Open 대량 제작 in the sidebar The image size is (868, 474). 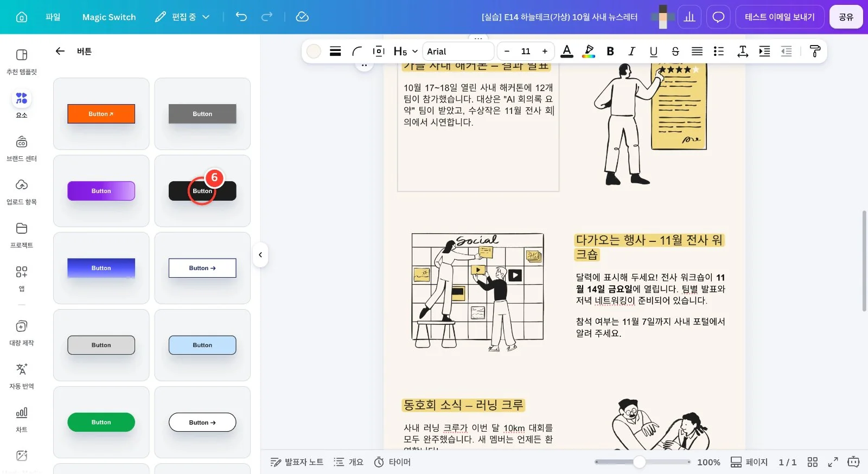[x=22, y=333]
